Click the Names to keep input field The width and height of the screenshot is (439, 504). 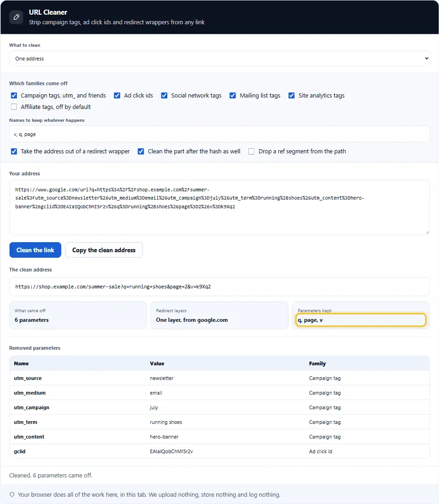[x=219, y=134]
